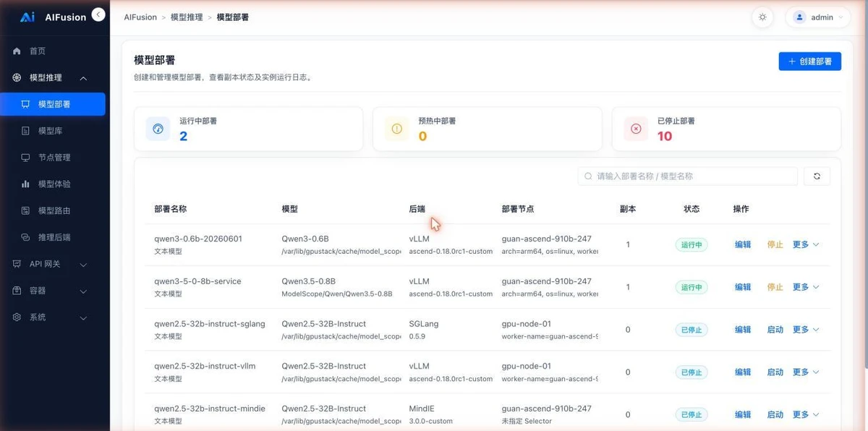This screenshot has height=431, width=868.
Task: Open 模型路由 in the sidebar
Action: tap(55, 211)
